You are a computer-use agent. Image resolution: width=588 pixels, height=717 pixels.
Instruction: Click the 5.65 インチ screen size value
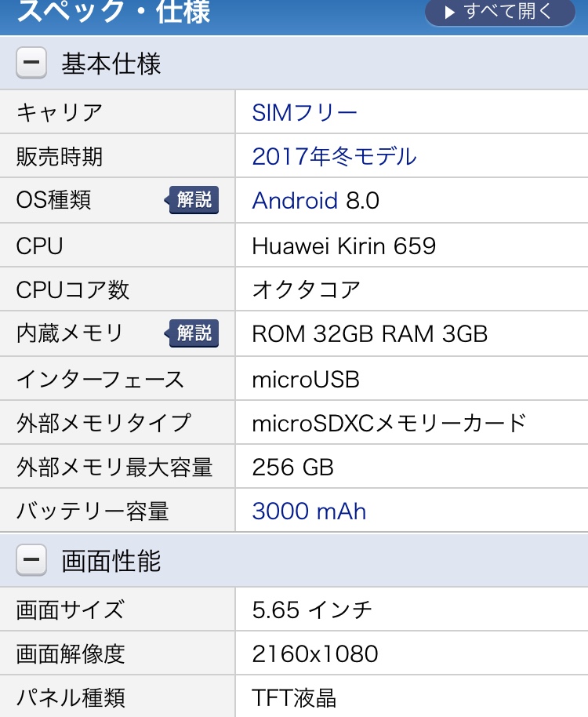[x=312, y=610]
